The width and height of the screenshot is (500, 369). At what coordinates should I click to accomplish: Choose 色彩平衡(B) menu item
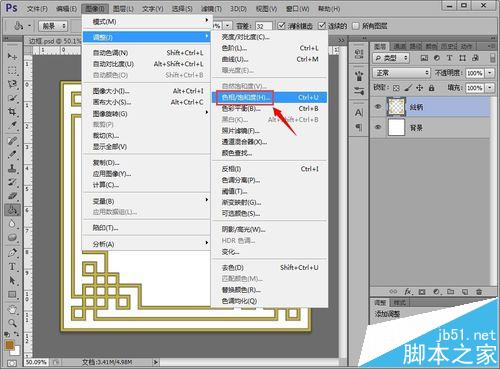pos(269,108)
